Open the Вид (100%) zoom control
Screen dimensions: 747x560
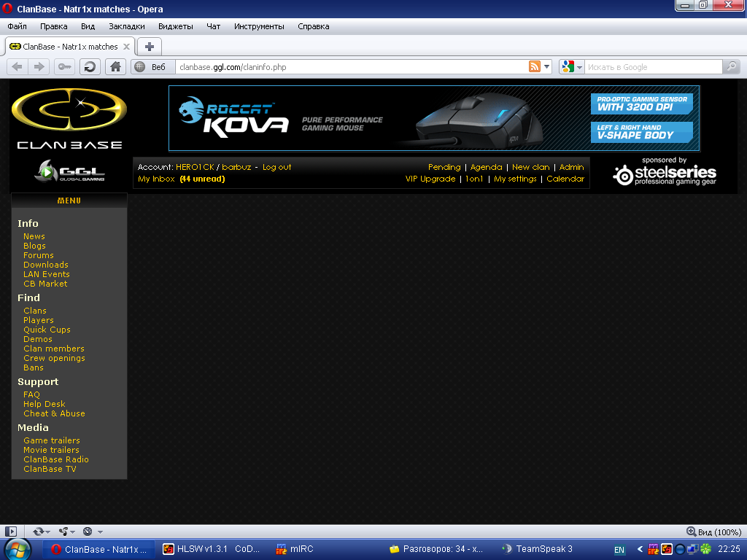[x=713, y=532]
